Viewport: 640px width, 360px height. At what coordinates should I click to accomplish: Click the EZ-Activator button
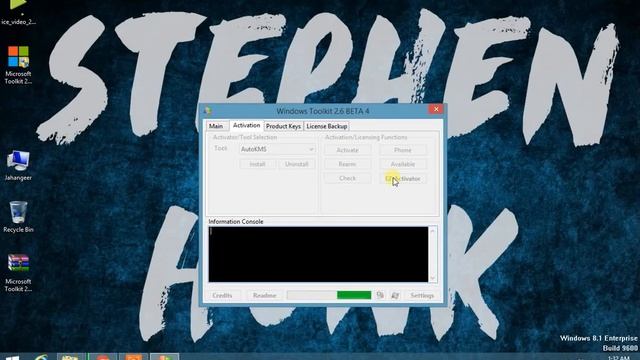coord(402,178)
